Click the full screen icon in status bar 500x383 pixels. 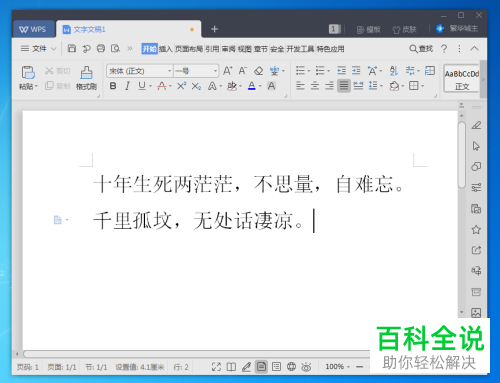[x=216, y=367]
